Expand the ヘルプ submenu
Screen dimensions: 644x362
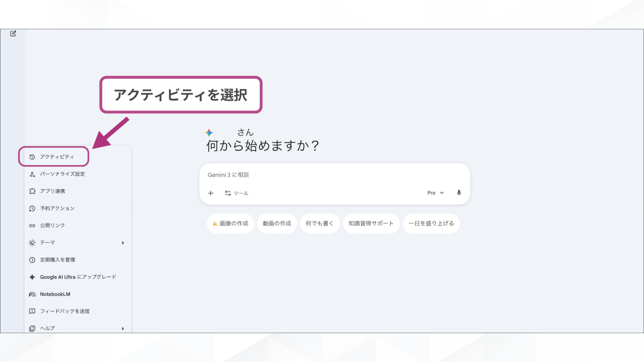pyautogui.click(x=123, y=328)
